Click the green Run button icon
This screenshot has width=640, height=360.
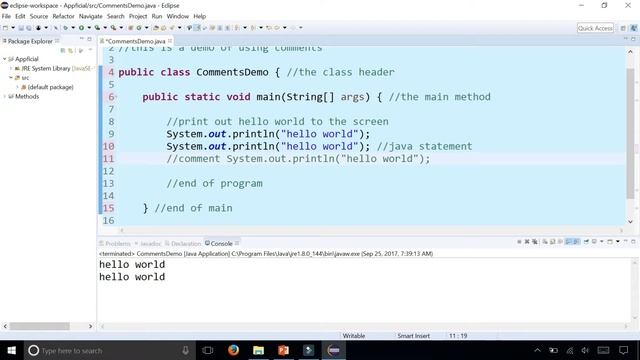[81, 28]
